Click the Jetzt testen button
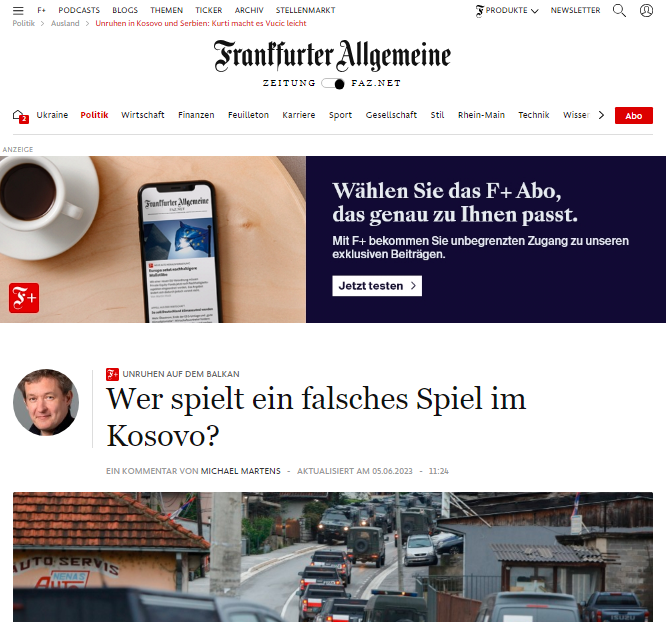666x622 pixels. pos(377,286)
